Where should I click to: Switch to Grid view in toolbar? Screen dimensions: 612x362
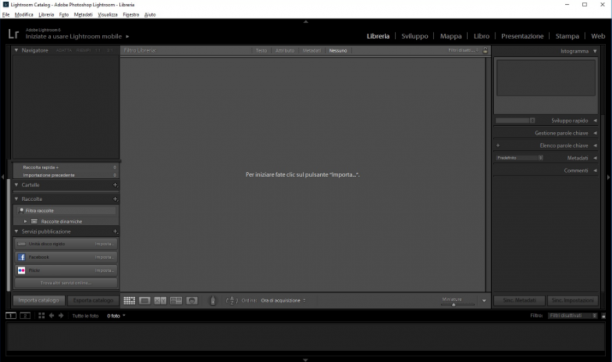click(x=129, y=300)
